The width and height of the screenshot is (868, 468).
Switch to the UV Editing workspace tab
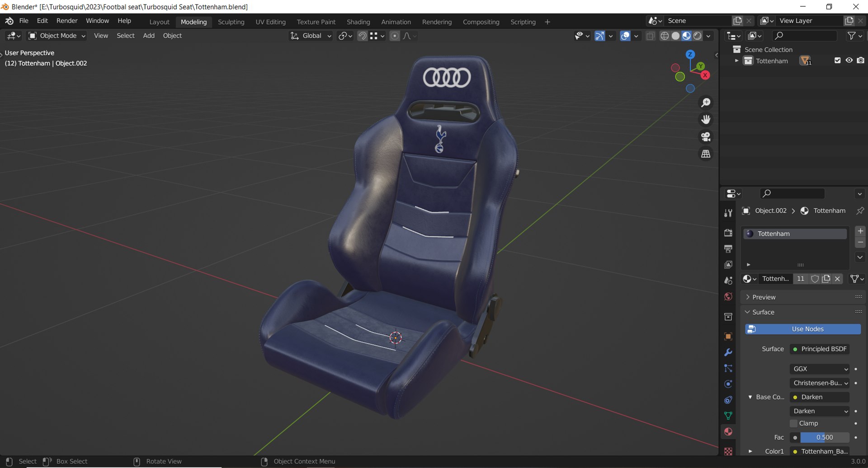(270, 22)
